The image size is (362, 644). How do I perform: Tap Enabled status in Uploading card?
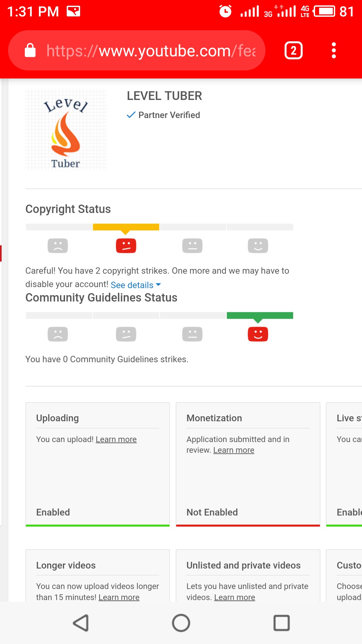coord(53,512)
